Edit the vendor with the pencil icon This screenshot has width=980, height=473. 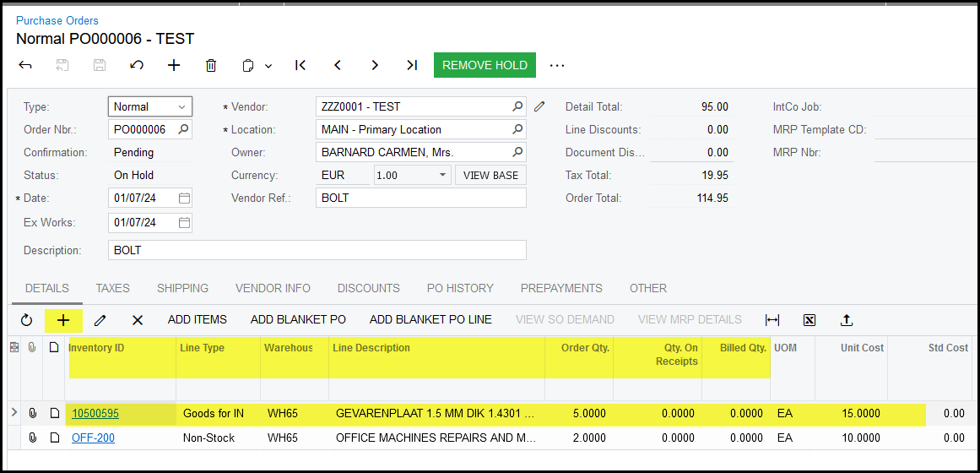point(539,106)
